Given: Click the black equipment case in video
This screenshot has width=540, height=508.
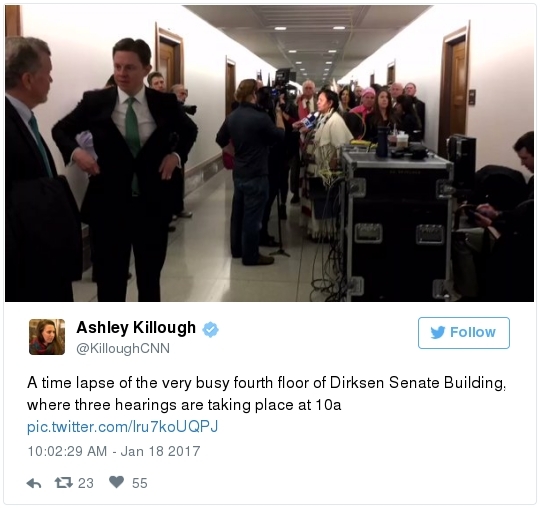Looking at the screenshot, I should 398,224.
